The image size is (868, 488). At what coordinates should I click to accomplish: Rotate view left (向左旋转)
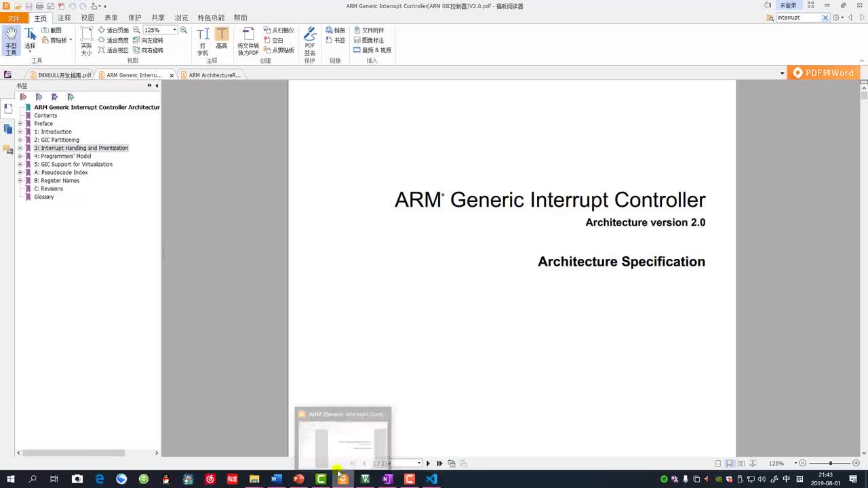tap(148, 40)
